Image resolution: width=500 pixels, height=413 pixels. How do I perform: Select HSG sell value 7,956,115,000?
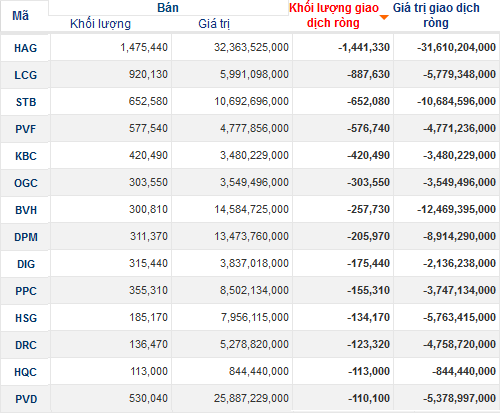255,317
